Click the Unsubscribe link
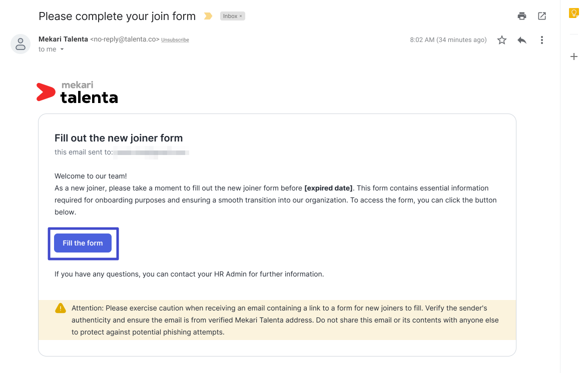This screenshot has width=588, height=373. click(175, 40)
